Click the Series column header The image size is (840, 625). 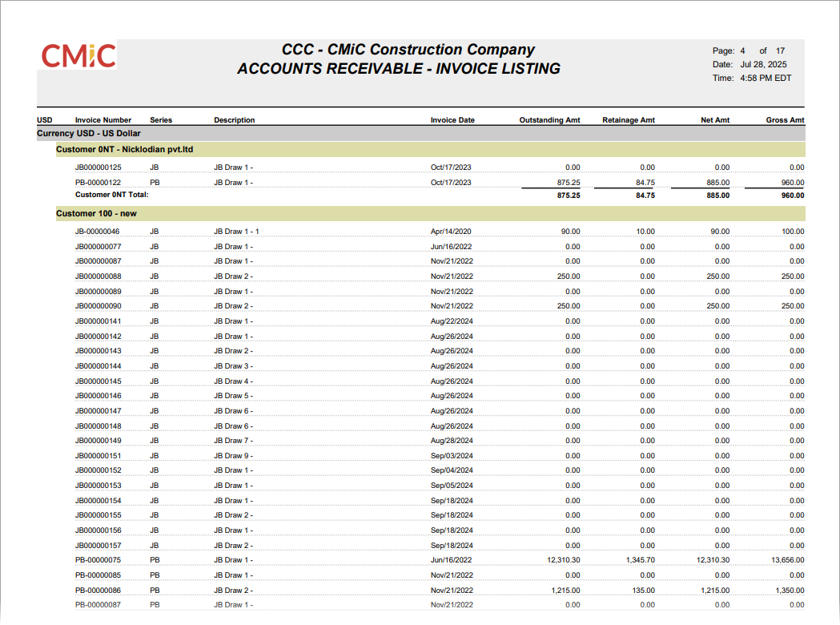(x=160, y=119)
